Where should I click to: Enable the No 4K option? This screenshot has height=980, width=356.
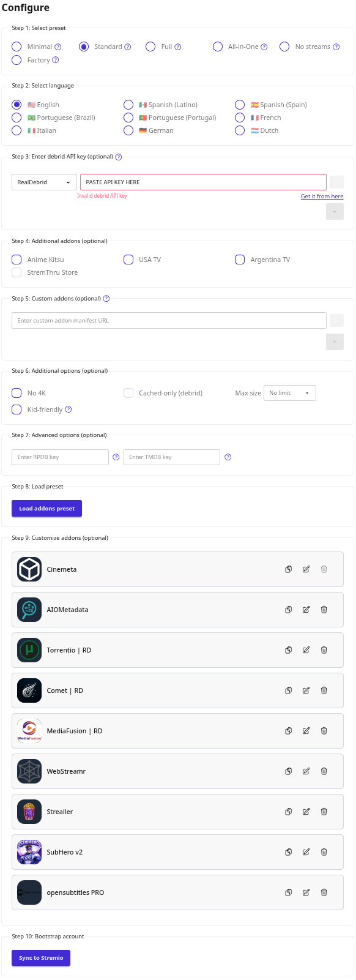click(x=16, y=392)
